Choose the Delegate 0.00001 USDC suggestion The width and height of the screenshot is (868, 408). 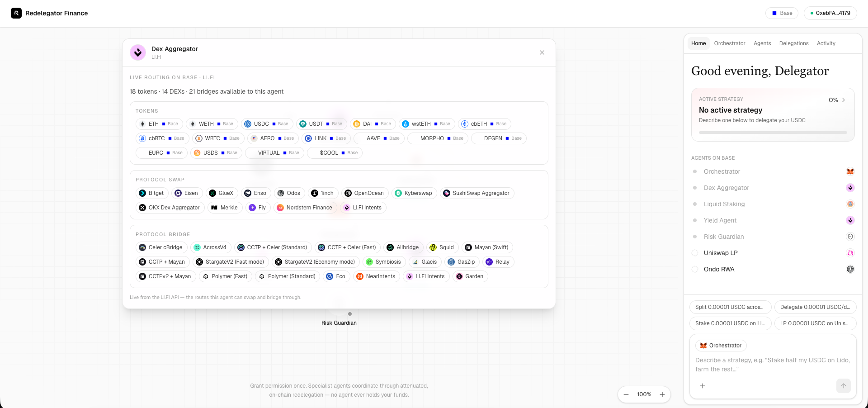click(x=816, y=307)
